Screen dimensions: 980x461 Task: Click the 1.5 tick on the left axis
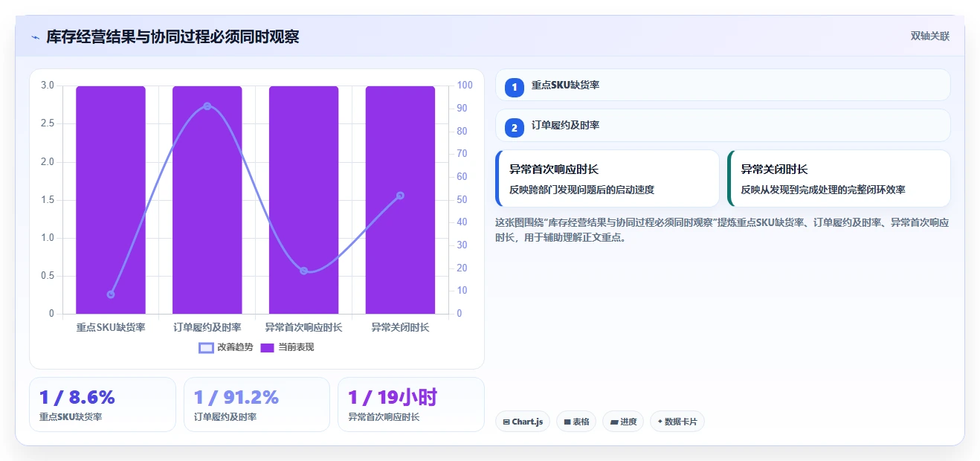pyautogui.click(x=48, y=199)
